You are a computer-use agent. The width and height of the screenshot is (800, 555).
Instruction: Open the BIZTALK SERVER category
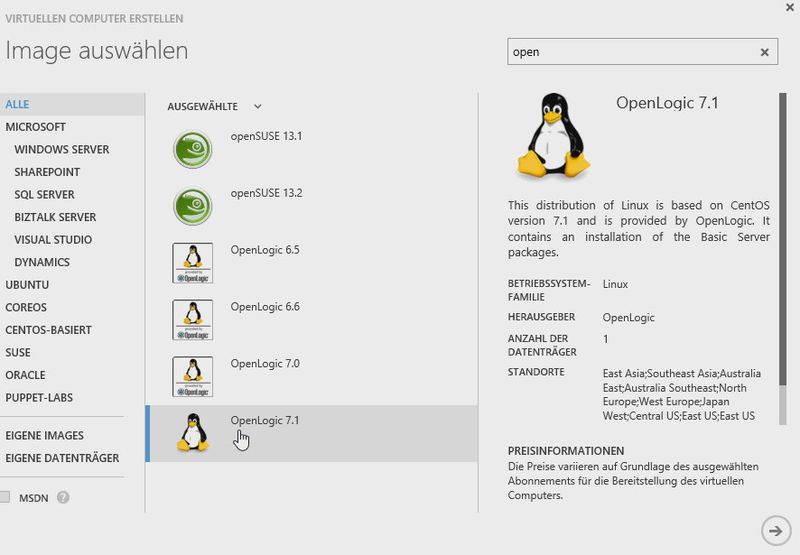coord(55,217)
